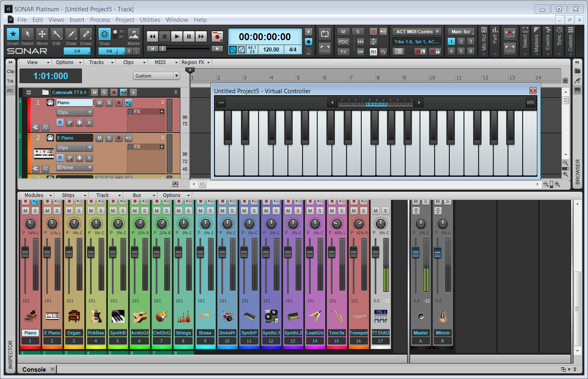Pause the transport
The height and width of the screenshot is (379, 588).
[189, 36]
